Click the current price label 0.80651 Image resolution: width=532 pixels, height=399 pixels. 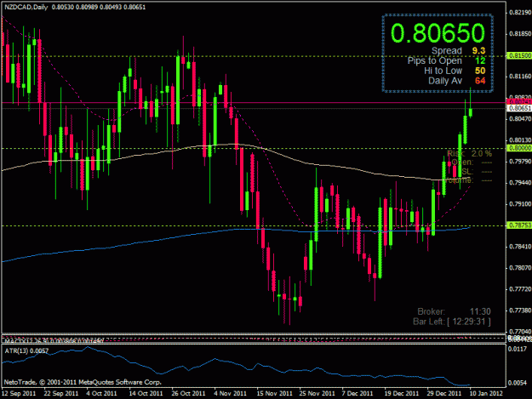(x=519, y=108)
